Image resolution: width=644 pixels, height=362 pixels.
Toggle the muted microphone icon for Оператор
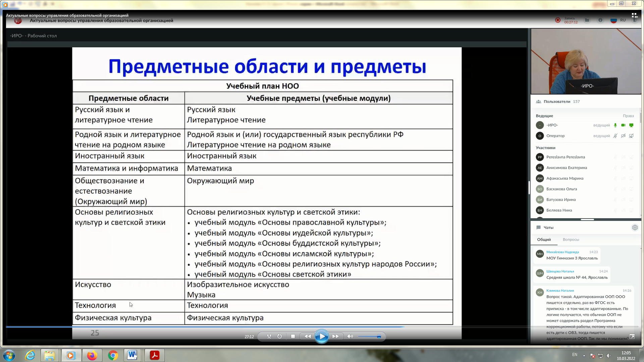tap(615, 136)
